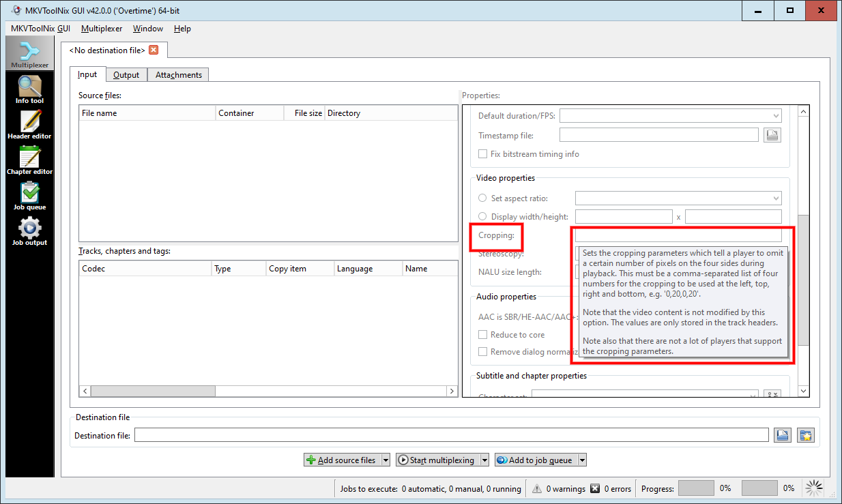Image resolution: width=842 pixels, height=504 pixels.
Task: Close the <No destination file> tab
Action: (154, 50)
